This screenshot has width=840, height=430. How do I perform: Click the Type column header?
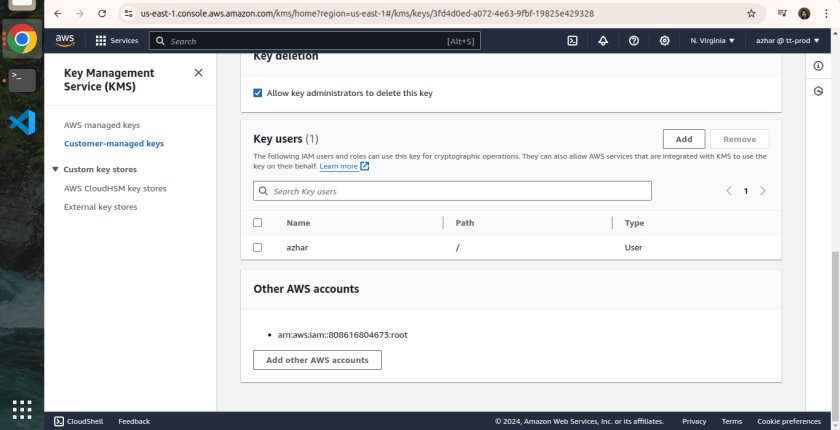pos(634,223)
